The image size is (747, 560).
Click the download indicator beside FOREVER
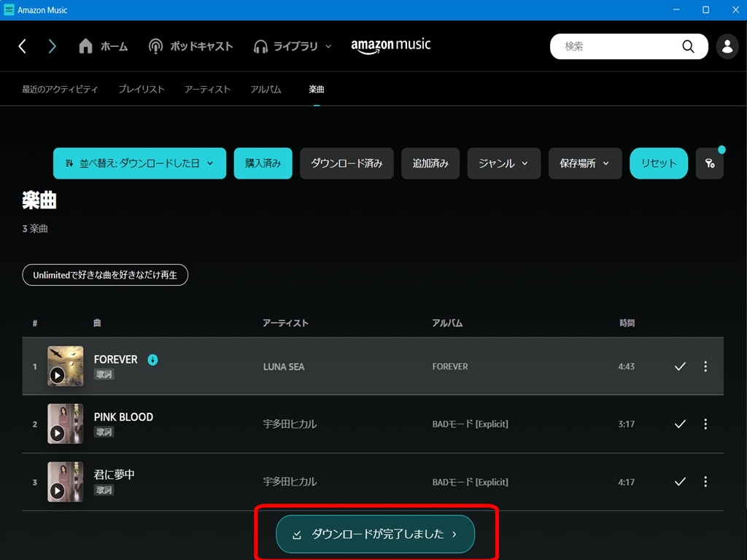(152, 360)
